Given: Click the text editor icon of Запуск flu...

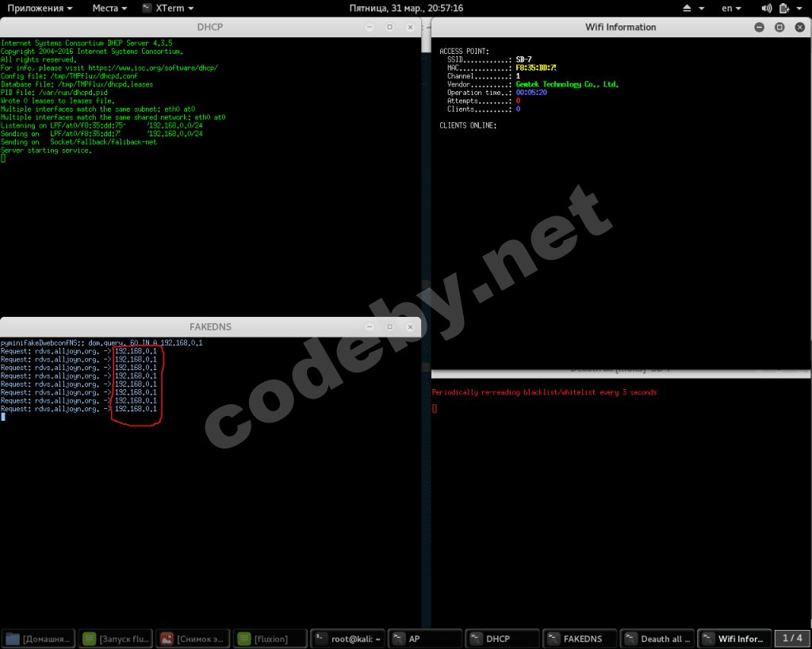Looking at the screenshot, I should 89,639.
